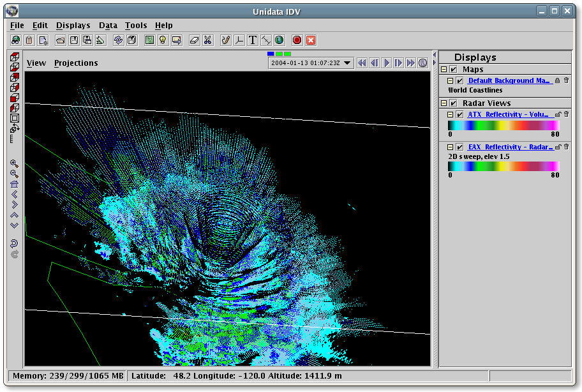Viewport: 582px width, 392px height.
Task: Click the globe icon in the toolbar
Action: click(x=279, y=40)
